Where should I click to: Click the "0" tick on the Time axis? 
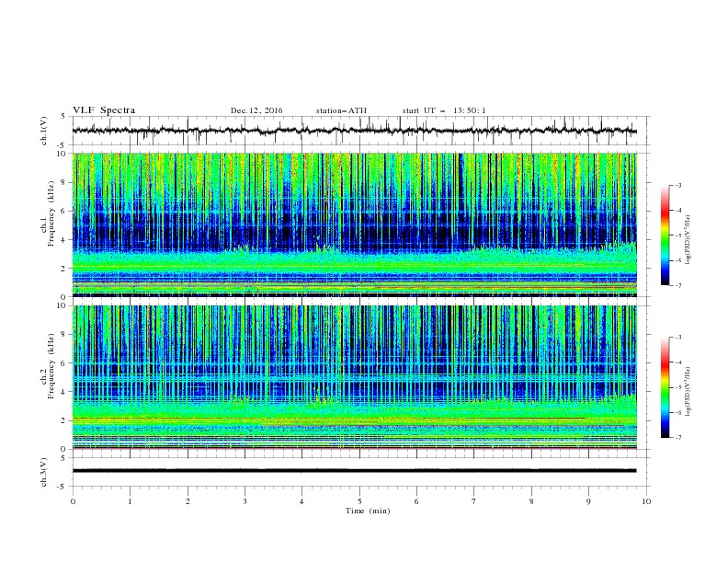point(73,501)
